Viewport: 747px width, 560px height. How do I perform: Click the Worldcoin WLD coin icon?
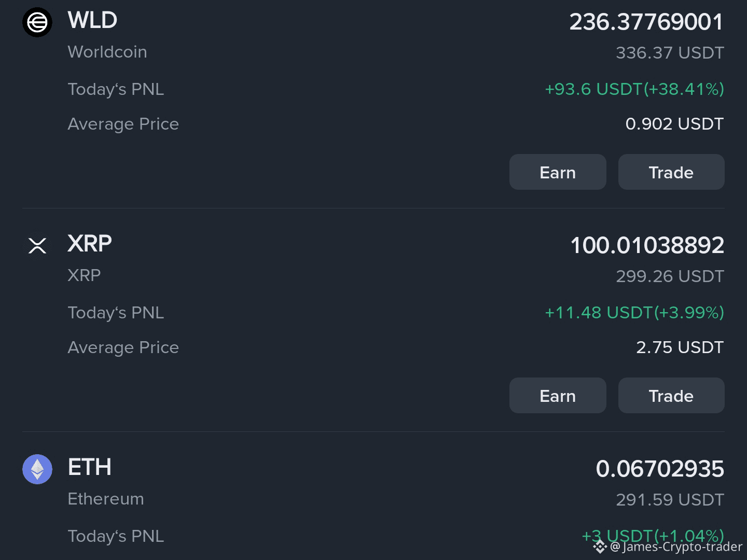37,22
